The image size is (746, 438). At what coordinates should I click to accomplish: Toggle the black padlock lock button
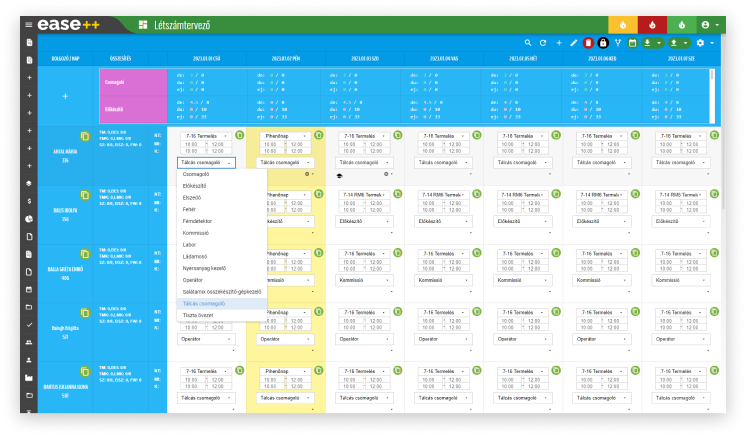603,43
